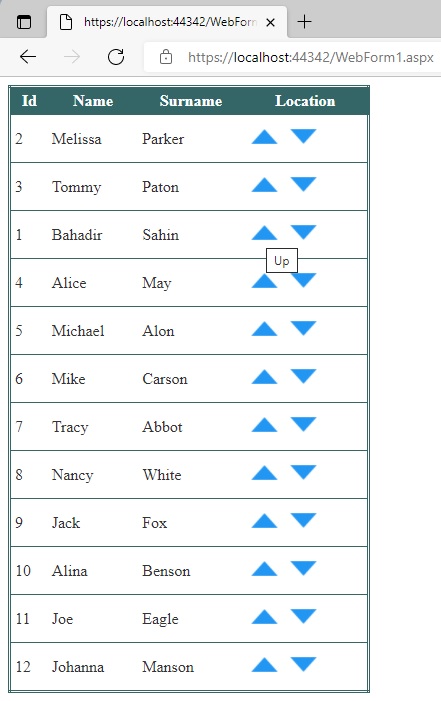Move Mike Carson row up

click(264, 377)
